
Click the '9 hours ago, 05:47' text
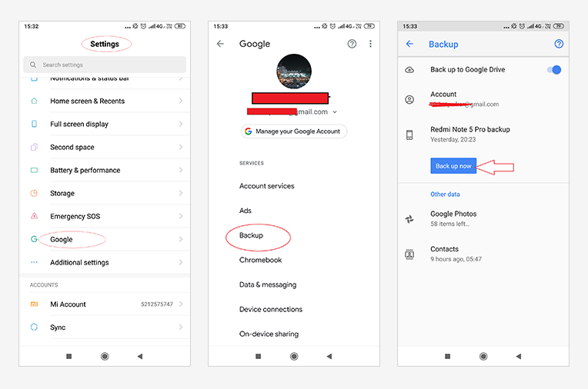click(x=456, y=259)
